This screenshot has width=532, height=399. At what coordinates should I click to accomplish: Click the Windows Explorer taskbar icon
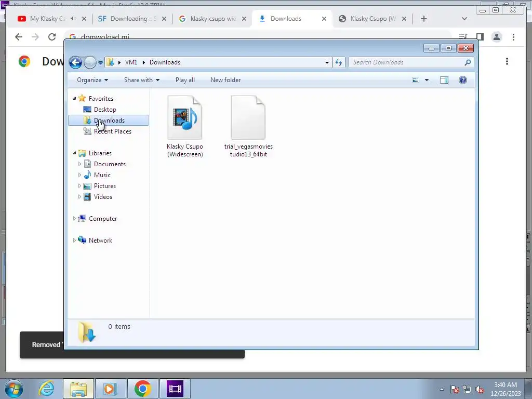78,389
